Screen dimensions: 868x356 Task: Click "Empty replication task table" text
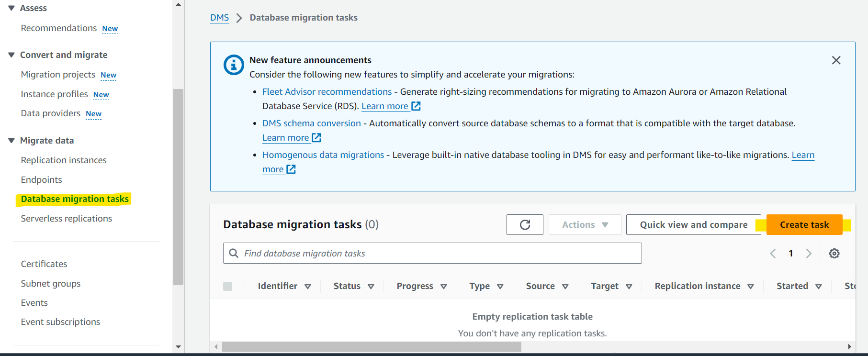[x=532, y=317]
